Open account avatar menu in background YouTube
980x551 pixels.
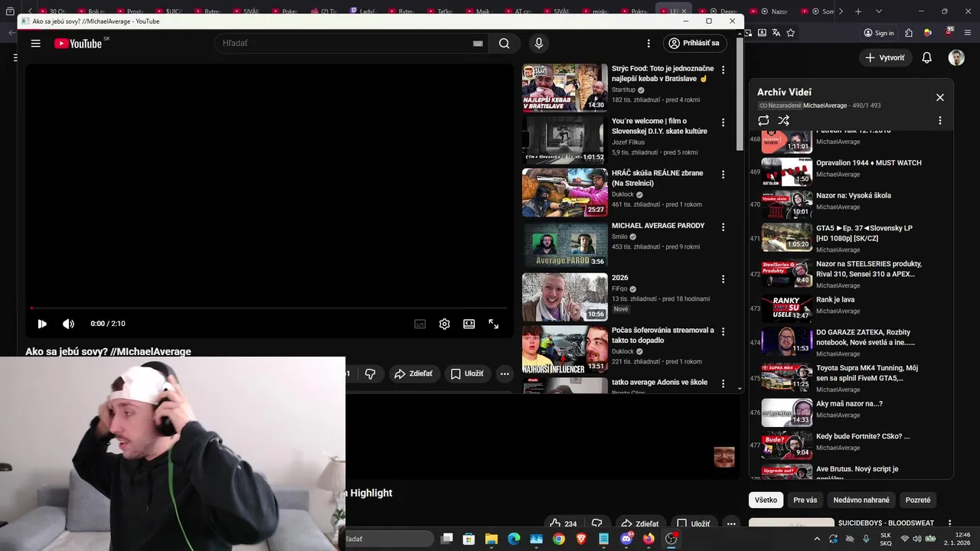tap(956, 57)
